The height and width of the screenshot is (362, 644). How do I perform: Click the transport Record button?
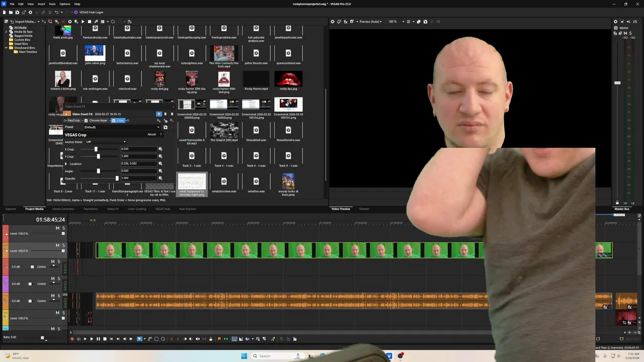[71, 339]
